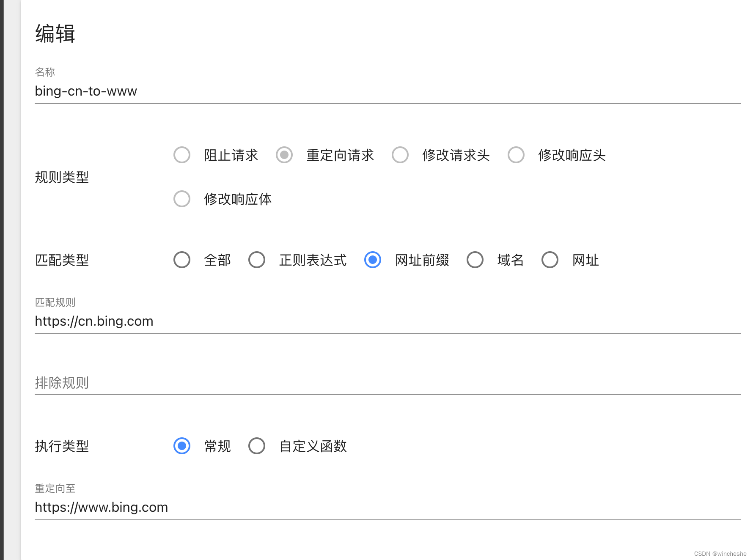This screenshot has width=753, height=560.
Task: Click the 执行类型 label
Action: pos(62,446)
